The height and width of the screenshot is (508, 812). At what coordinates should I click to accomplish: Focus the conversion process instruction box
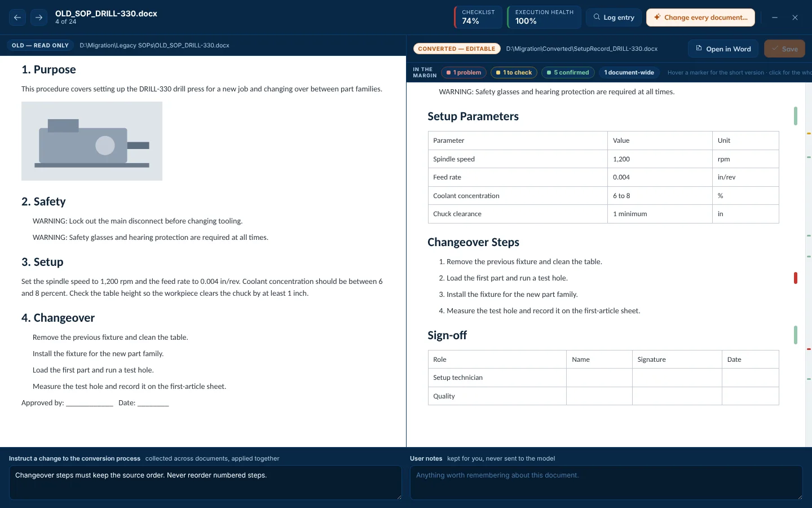(x=205, y=483)
